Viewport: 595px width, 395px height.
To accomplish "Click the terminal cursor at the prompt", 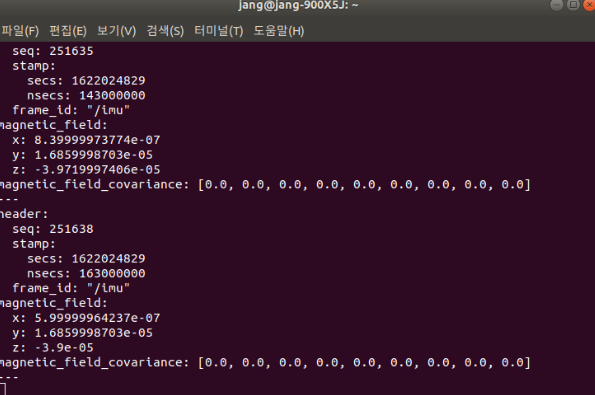I will pyautogui.click(x=3, y=389).
